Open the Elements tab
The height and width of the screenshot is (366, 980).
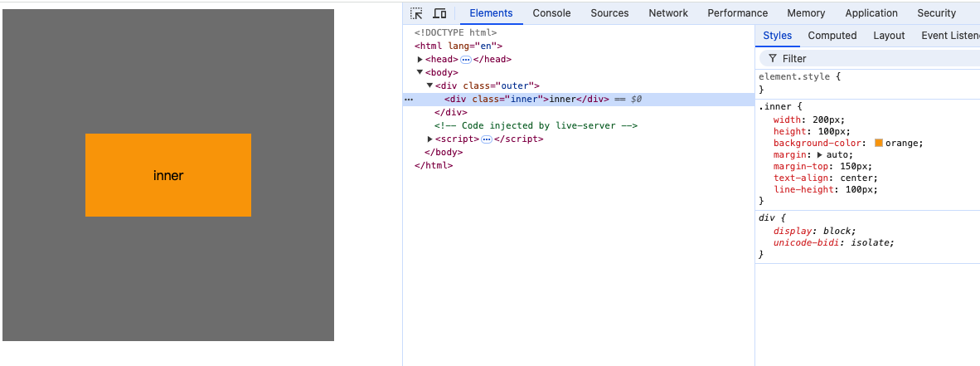coord(492,13)
